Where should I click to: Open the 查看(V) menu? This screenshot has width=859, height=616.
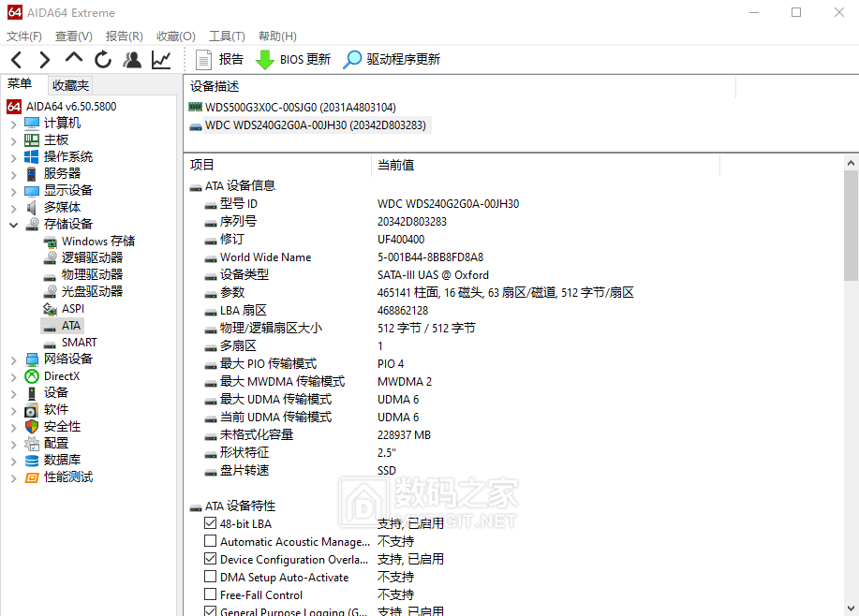73,37
